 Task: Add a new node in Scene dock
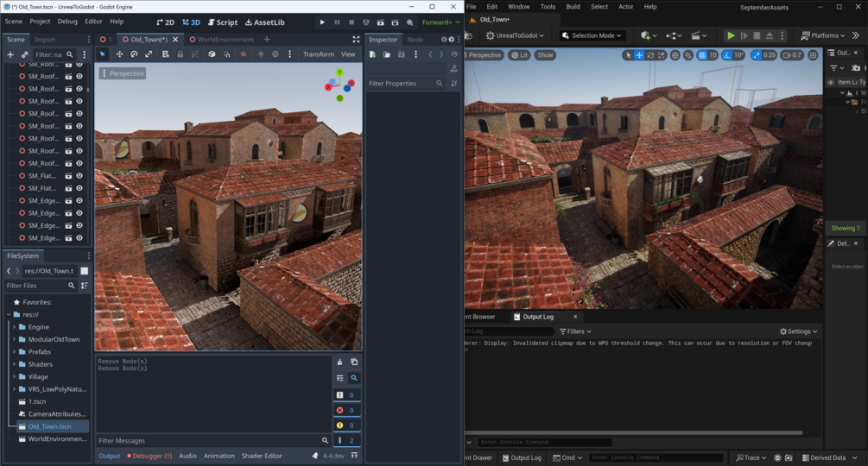click(x=10, y=54)
